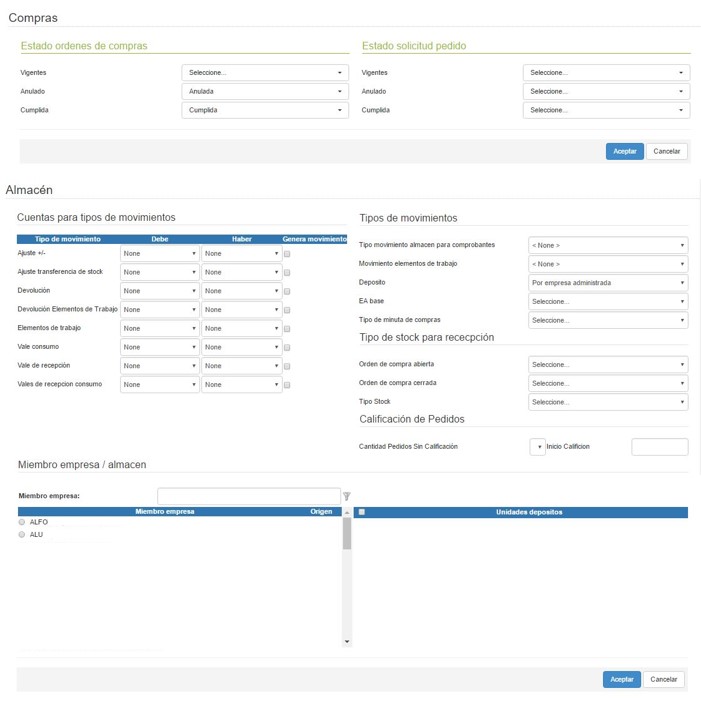Screen dimensions: 701x711
Task: Click the Miembro empresa search input field
Action: 249,496
